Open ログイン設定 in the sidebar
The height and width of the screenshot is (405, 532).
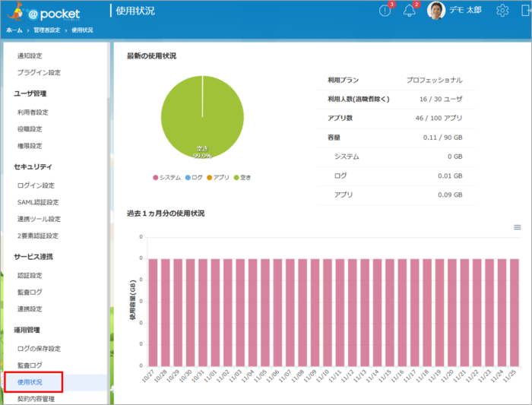pyautogui.click(x=36, y=185)
